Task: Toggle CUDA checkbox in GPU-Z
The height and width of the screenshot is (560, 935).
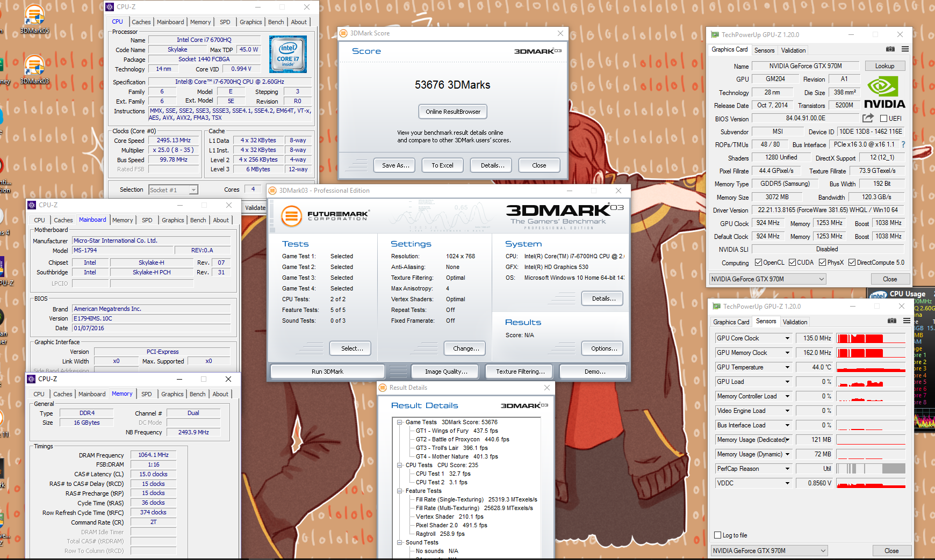Action: [793, 263]
